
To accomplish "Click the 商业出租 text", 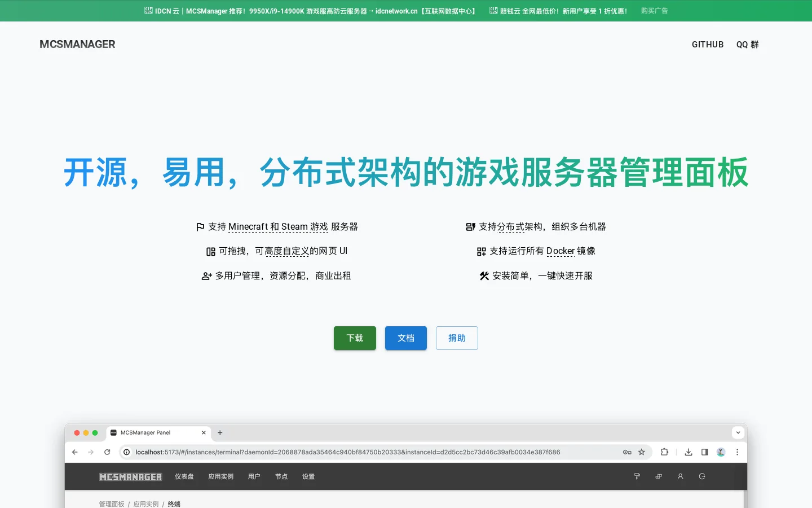I will click(x=333, y=276).
